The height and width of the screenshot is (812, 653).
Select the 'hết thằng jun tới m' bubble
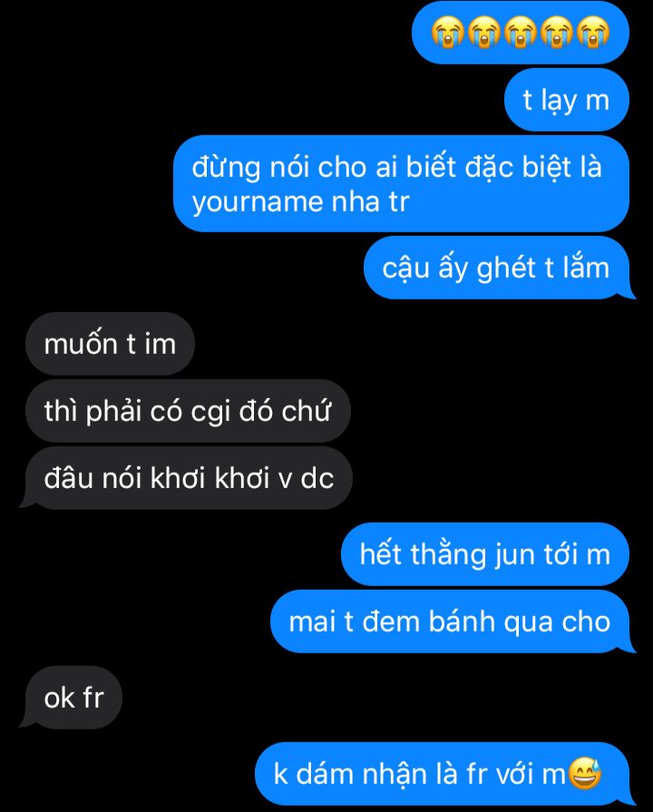(485, 554)
